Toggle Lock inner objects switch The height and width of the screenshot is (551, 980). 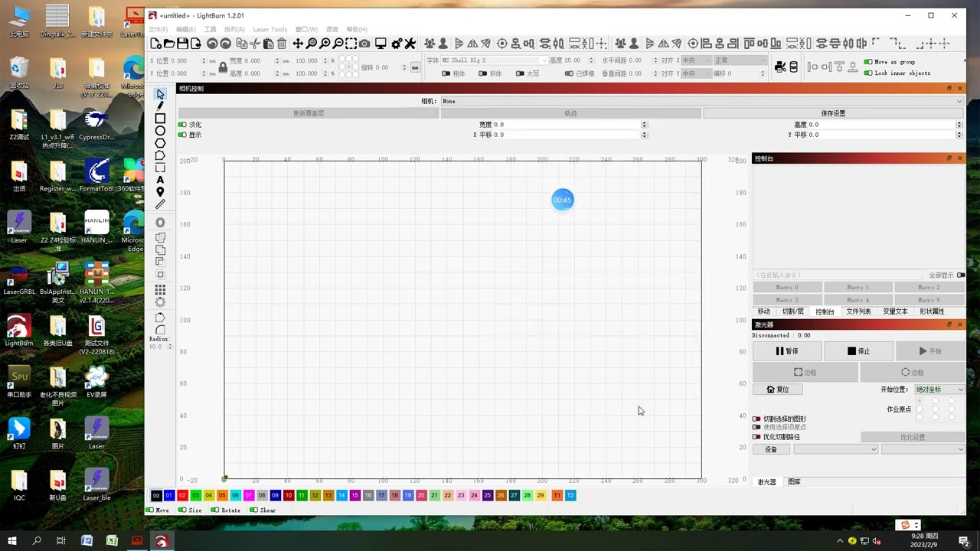868,73
